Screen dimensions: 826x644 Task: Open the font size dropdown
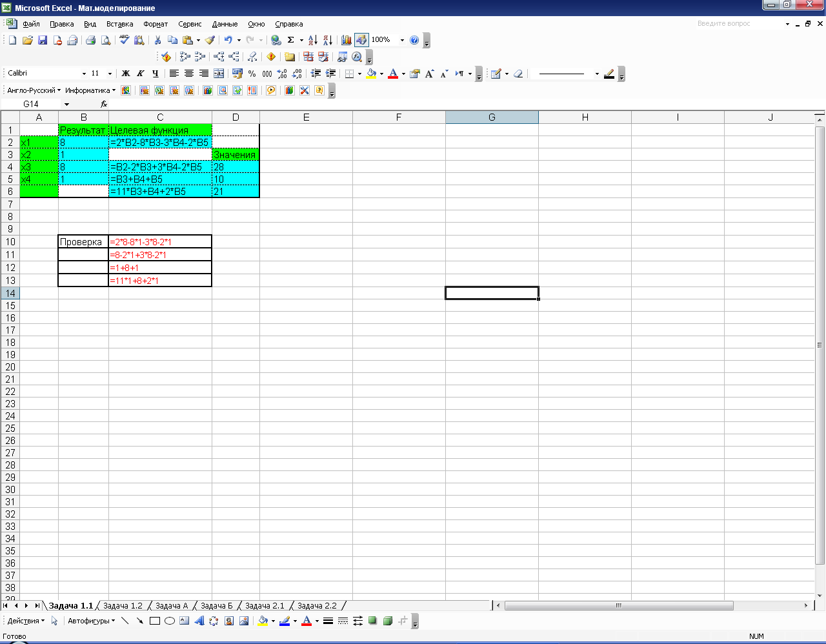coord(110,74)
